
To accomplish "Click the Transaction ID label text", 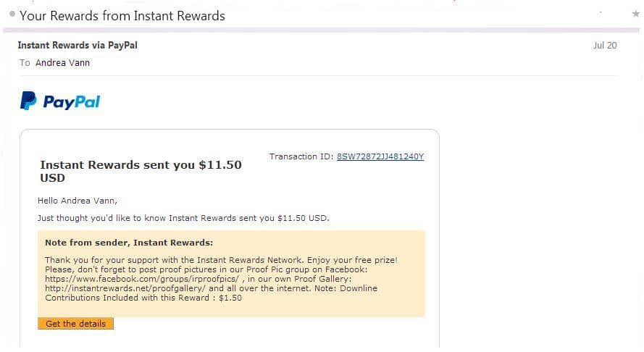I will 301,156.
